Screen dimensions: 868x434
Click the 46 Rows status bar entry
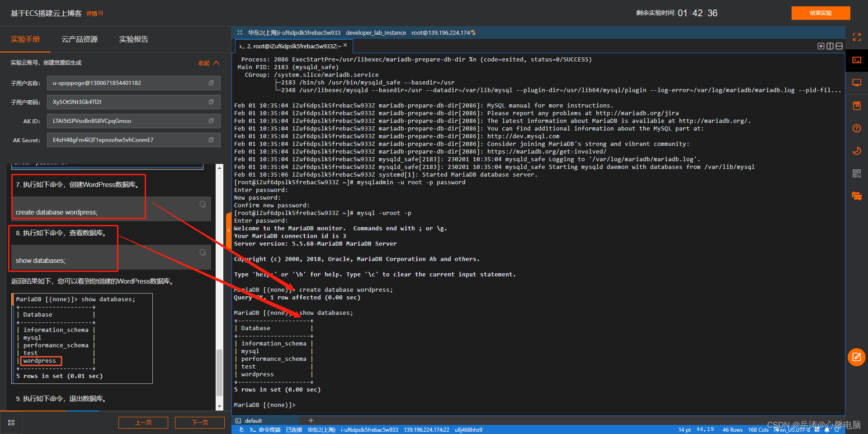click(x=732, y=430)
